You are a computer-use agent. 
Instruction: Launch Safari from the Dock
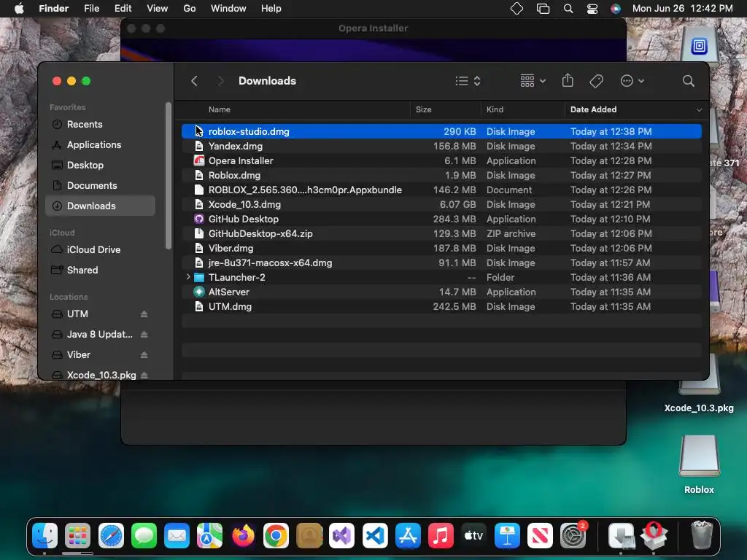[x=111, y=536]
